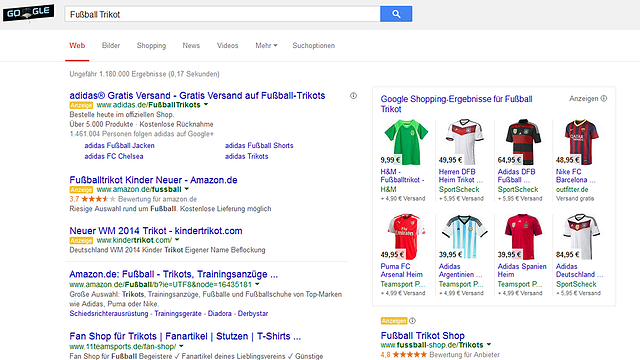Expand the arrow next to www.fussball-shop.de/Trikots
This screenshot has height=360, width=640.
pyautogui.click(x=489, y=345)
